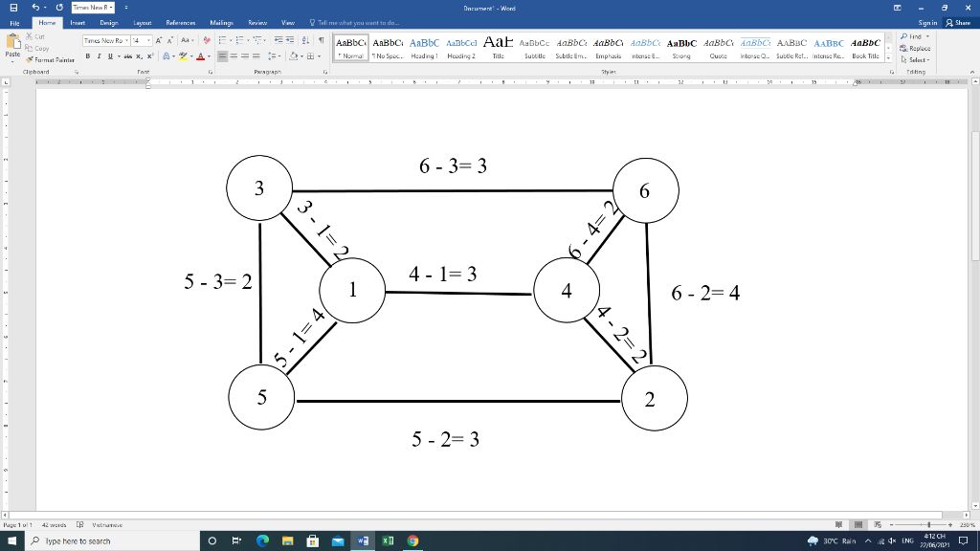This screenshot has width=980, height=551.
Task: Apply strikethrough formatting
Action: [127, 56]
